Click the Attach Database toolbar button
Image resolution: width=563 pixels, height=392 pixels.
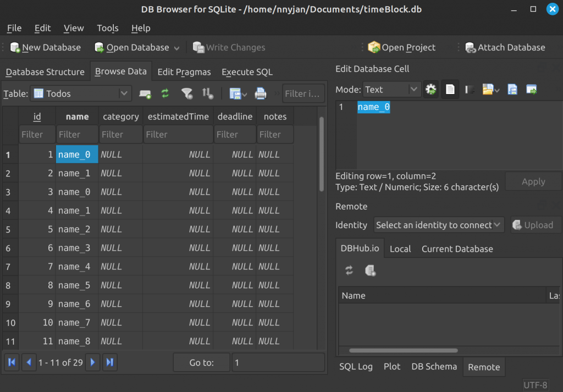tap(505, 47)
